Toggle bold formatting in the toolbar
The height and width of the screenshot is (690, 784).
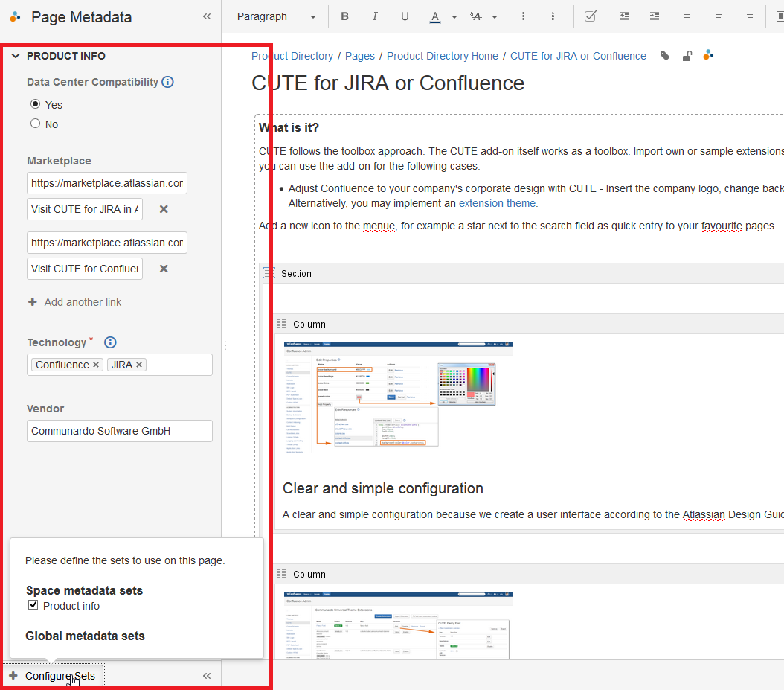click(344, 16)
